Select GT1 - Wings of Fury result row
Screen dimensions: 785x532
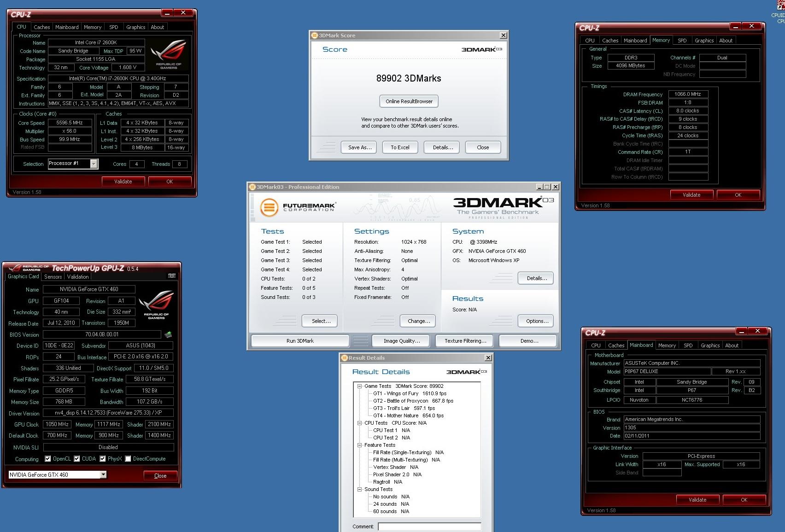pos(410,393)
